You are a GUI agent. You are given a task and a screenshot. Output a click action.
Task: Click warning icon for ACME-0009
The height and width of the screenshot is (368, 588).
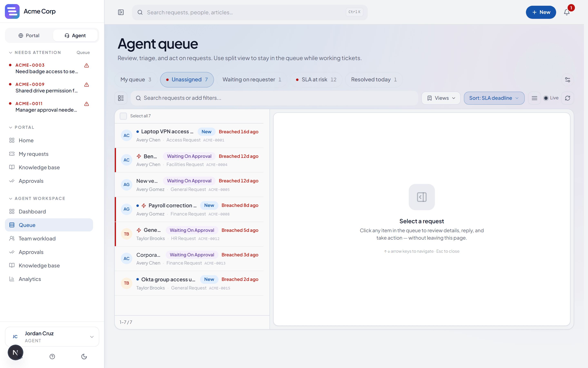87,85
